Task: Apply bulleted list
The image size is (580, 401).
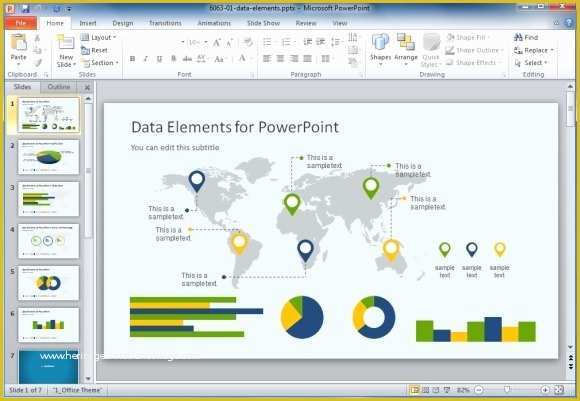Action: click(267, 42)
